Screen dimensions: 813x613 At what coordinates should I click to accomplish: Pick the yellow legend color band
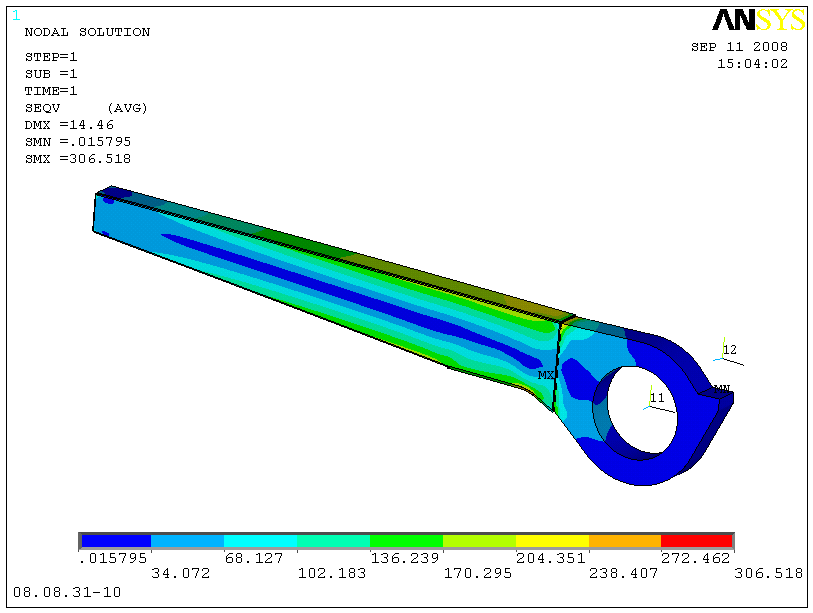[x=552, y=540]
